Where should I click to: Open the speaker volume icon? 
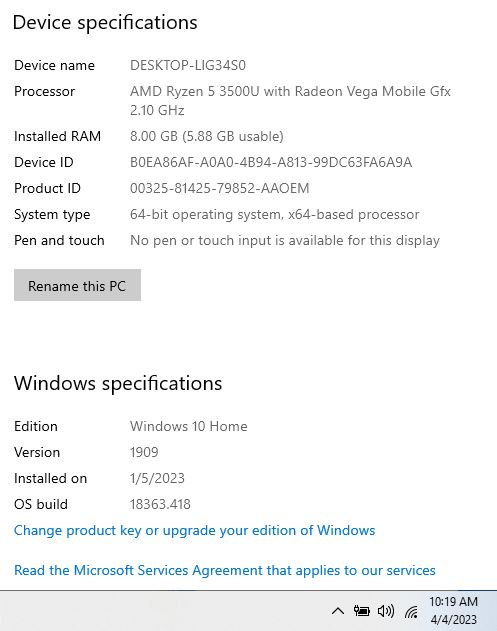(386, 611)
